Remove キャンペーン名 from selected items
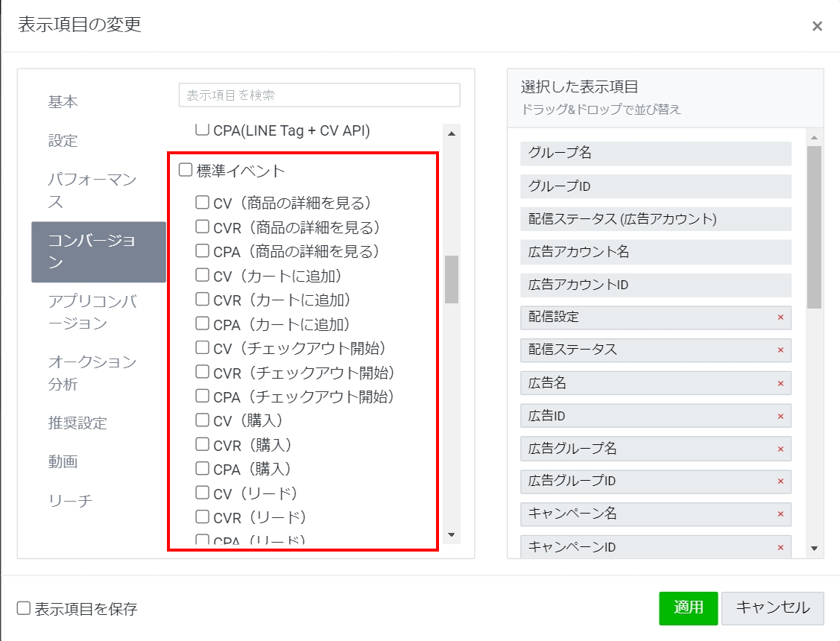 pyautogui.click(x=780, y=514)
